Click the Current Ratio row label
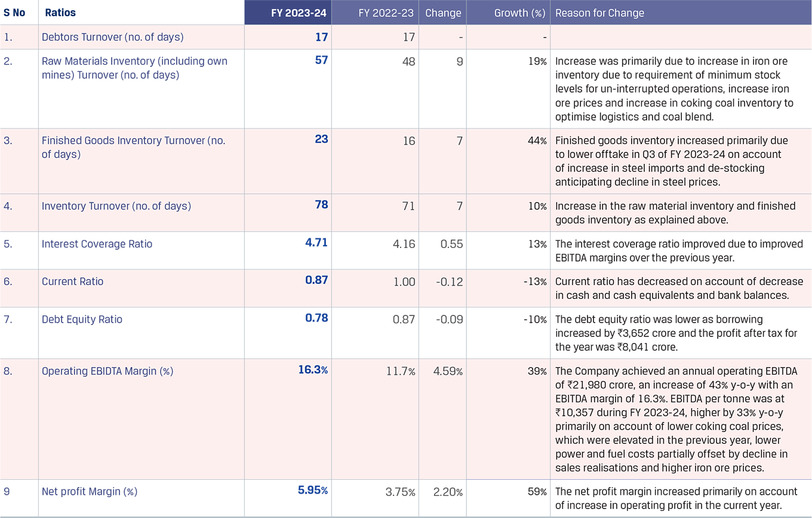 72,281
